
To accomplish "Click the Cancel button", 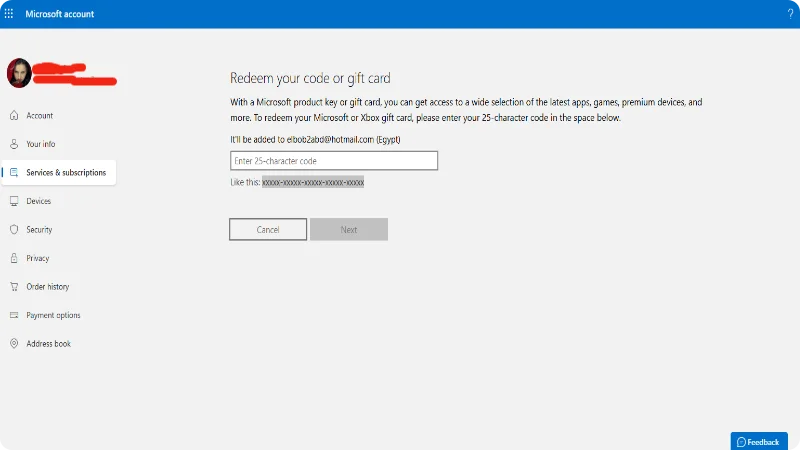I will [268, 230].
